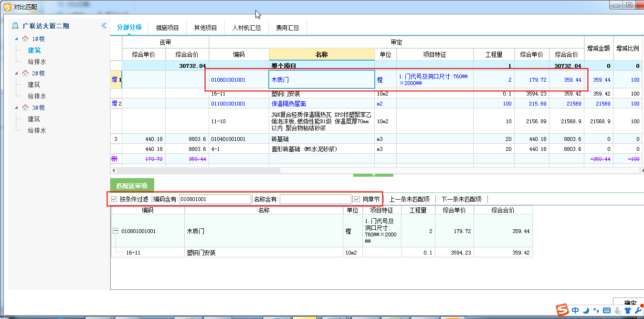Collapse the 3#楼 tree node arrow
The width and height of the screenshot is (644, 319).
(x=17, y=107)
